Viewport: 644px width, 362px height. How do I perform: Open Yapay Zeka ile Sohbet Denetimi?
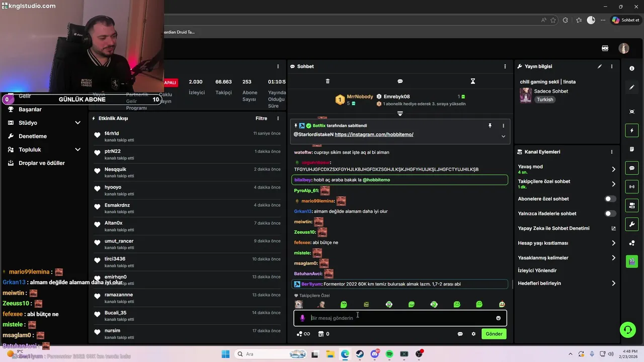[x=553, y=228]
